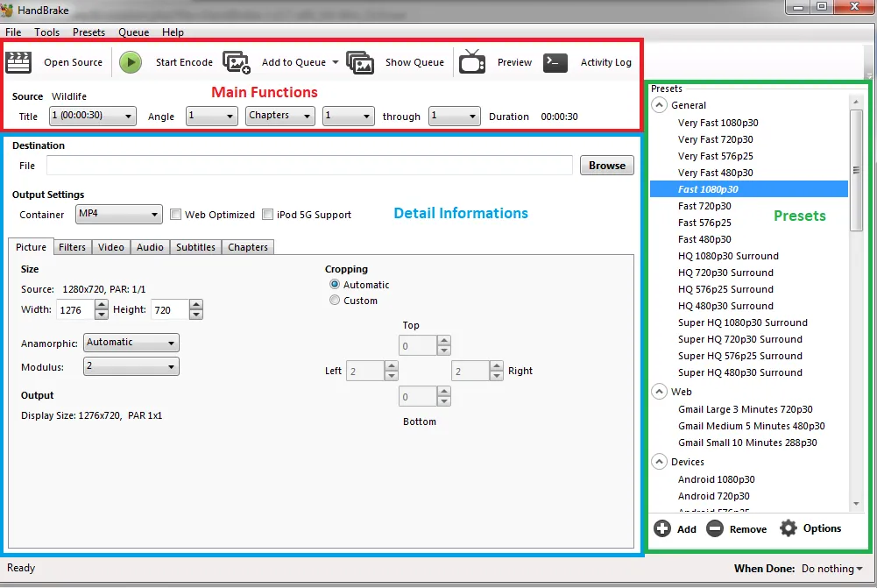
Task: Click the Show Queue label
Action: tap(414, 62)
